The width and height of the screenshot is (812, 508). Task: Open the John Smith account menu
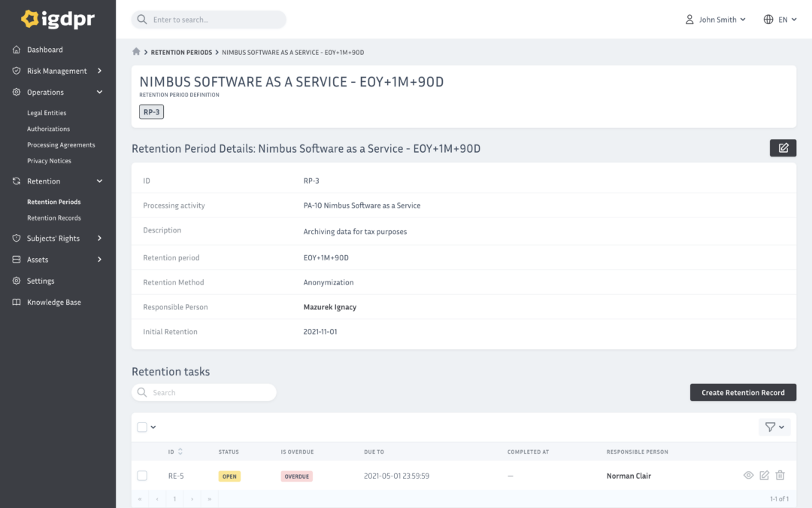(x=715, y=19)
